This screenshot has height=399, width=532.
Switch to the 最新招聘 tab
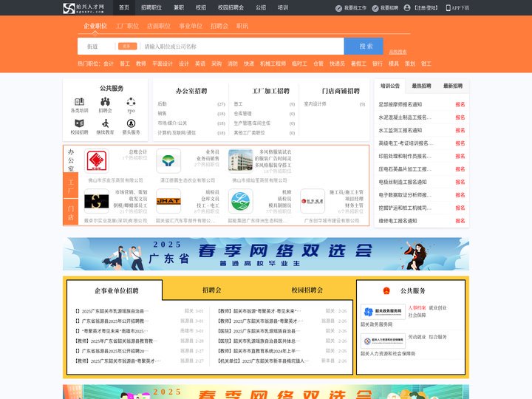click(453, 86)
